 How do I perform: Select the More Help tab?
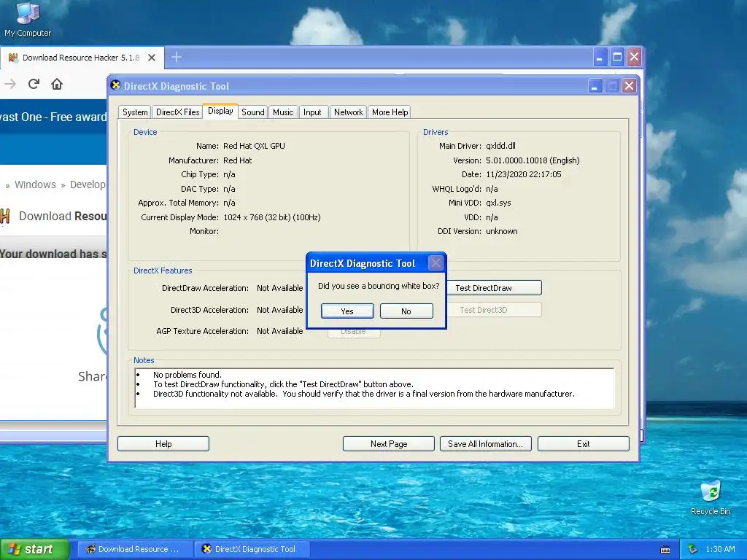pos(390,112)
